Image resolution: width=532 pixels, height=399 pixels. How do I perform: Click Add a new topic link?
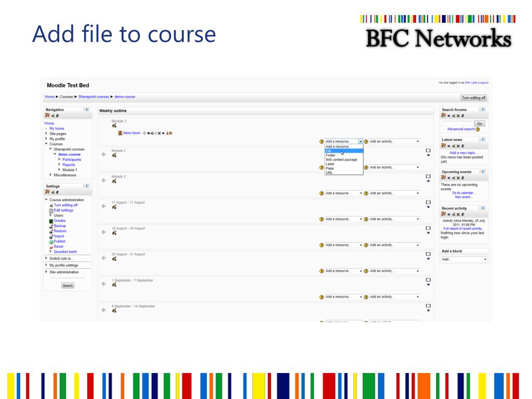(x=463, y=153)
